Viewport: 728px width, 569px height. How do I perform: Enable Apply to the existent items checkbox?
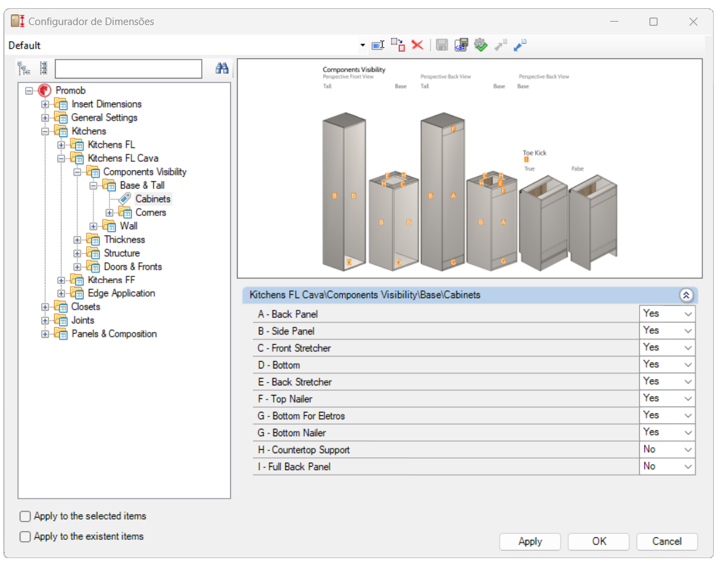25,537
